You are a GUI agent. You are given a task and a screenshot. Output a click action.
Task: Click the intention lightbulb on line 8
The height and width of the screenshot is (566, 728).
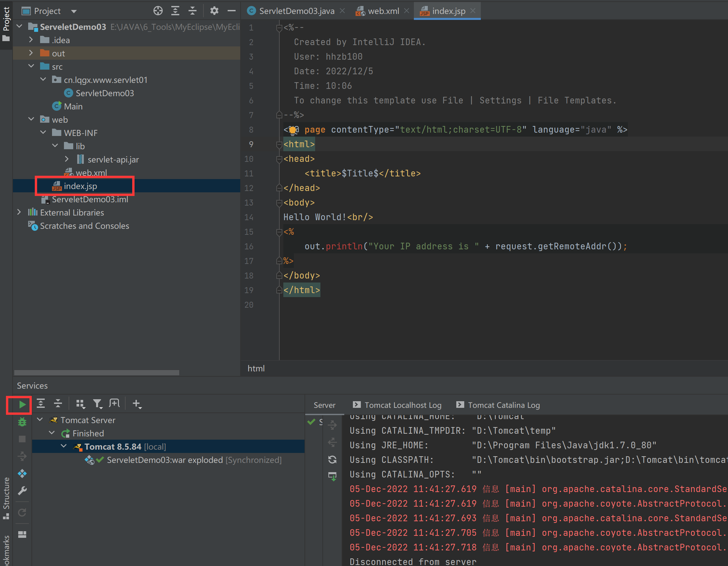(293, 130)
